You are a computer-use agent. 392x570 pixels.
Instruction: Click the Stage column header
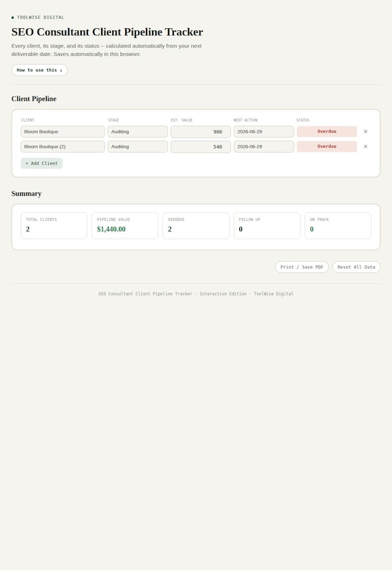click(113, 120)
